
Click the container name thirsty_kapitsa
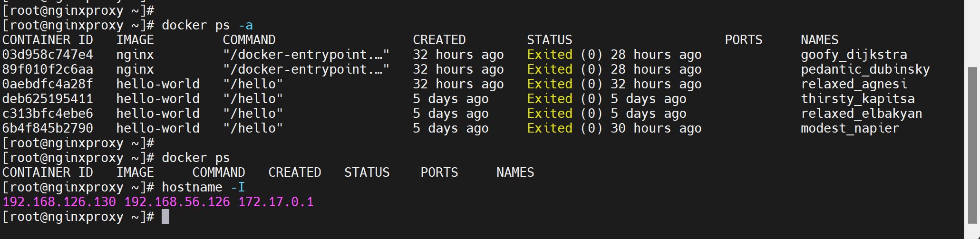(857, 99)
